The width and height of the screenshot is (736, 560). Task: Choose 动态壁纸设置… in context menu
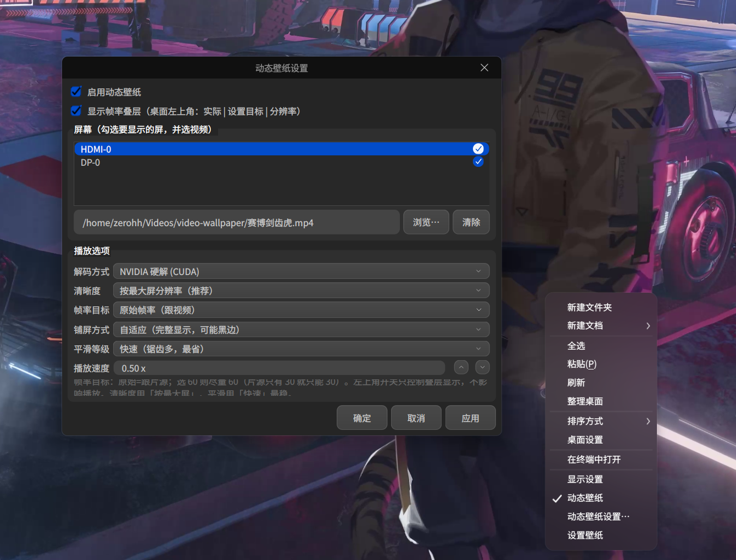(x=601, y=517)
